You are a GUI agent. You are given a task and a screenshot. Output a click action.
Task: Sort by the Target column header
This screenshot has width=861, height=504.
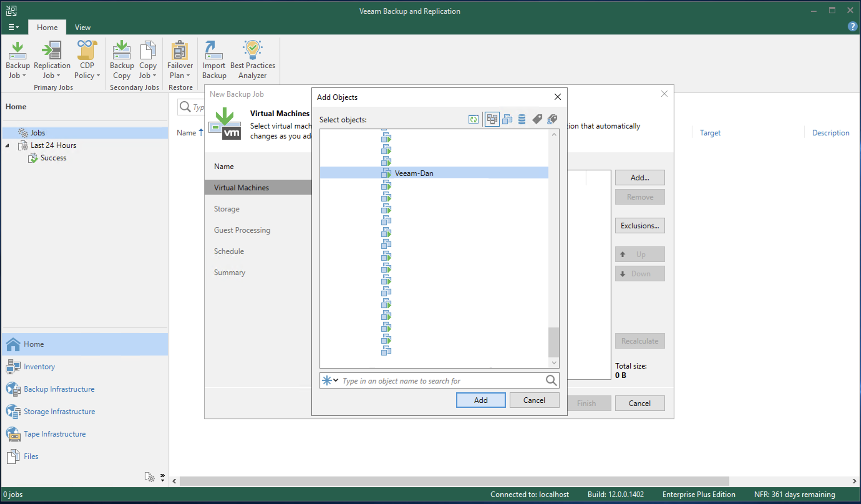click(710, 133)
